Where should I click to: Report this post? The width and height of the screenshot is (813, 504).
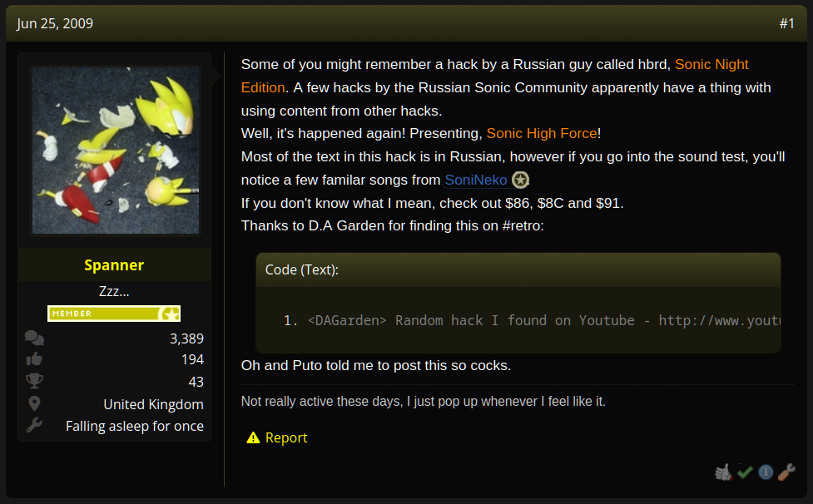(286, 437)
